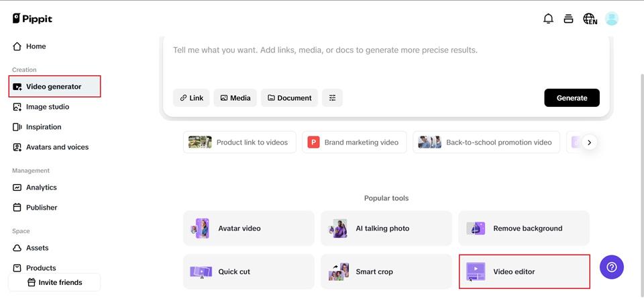Image resolution: width=644 pixels, height=299 pixels.
Task: Open Avatars and voices section
Action: point(56,147)
